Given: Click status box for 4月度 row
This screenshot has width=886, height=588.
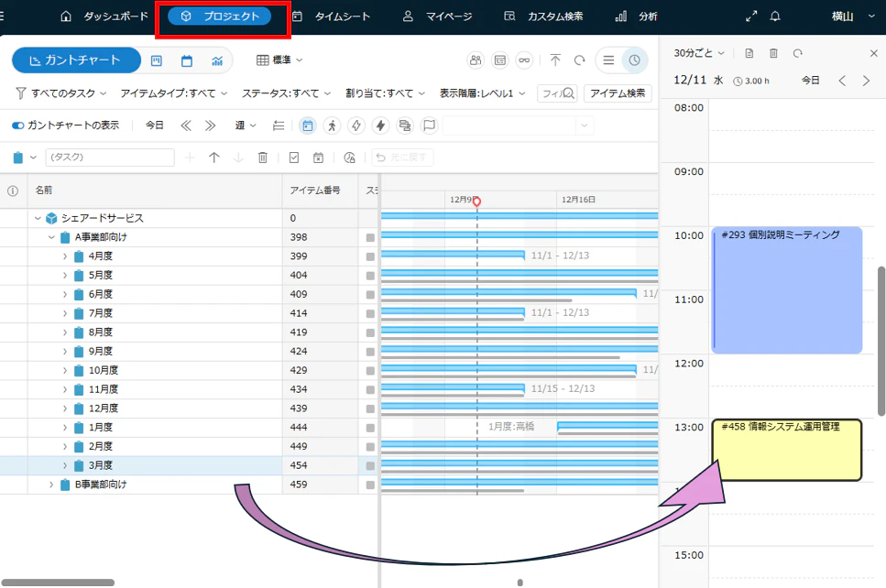Looking at the screenshot, I should [x=370, y=256].
